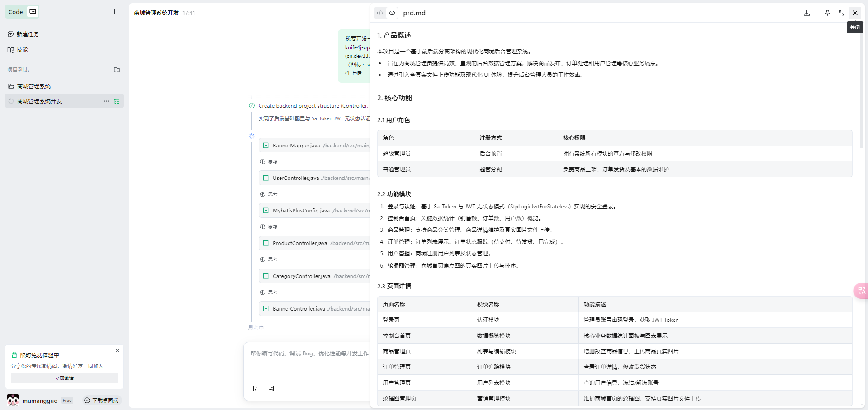This screenshot has width=868, height=410.
Task: Switch prd.md to preview mode (eye icon)
Action: coord(392,13)
